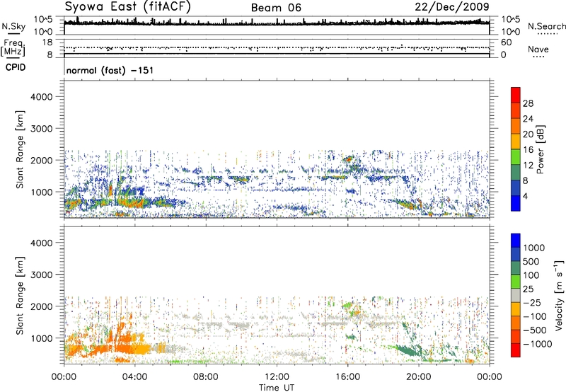Screen dimensions: 566x392
Task: Click the 'CPID' label
Action: [x=16, y=67]
